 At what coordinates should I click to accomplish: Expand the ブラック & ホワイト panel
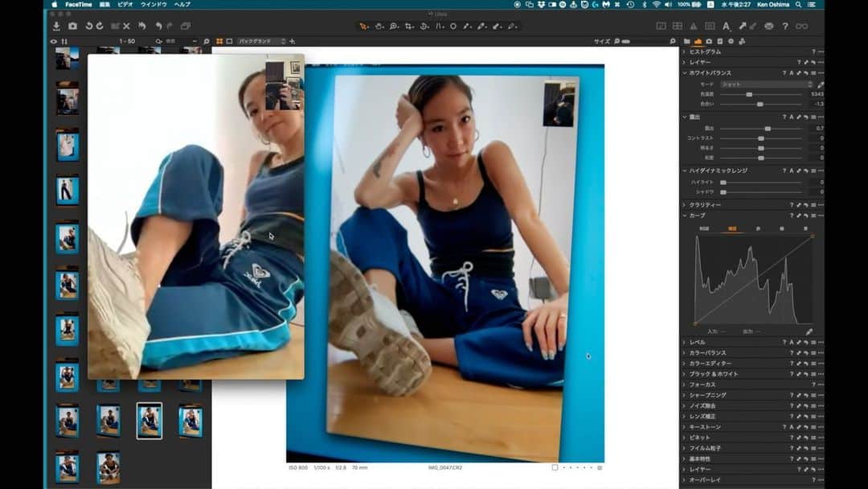[x=685, y=374]
